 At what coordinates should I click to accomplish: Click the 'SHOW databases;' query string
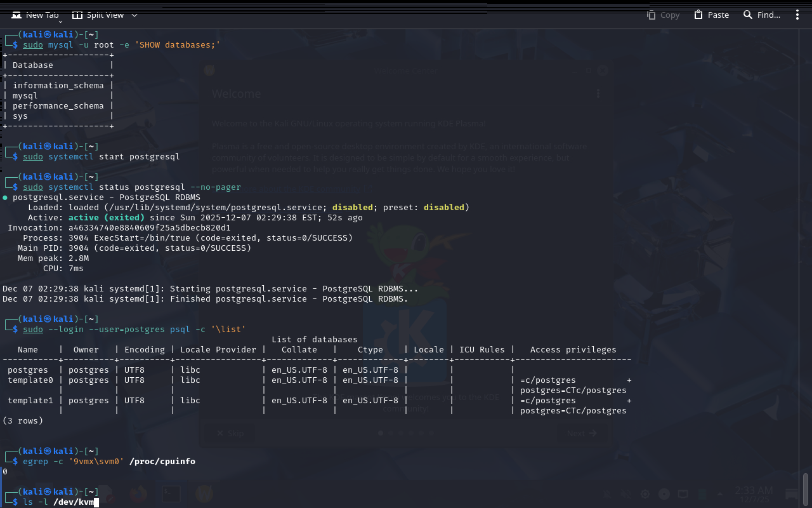(x=177, y=45)
